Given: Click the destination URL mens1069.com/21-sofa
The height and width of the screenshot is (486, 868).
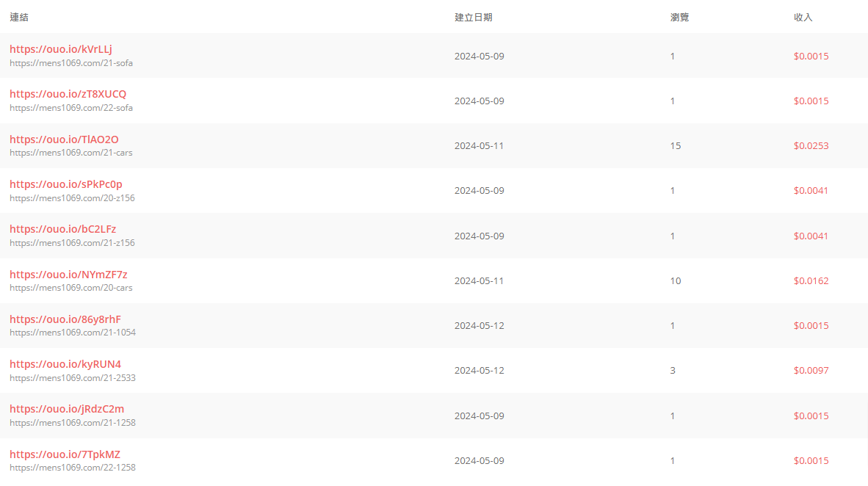Looking at the screenshot, I should point(70,63).
